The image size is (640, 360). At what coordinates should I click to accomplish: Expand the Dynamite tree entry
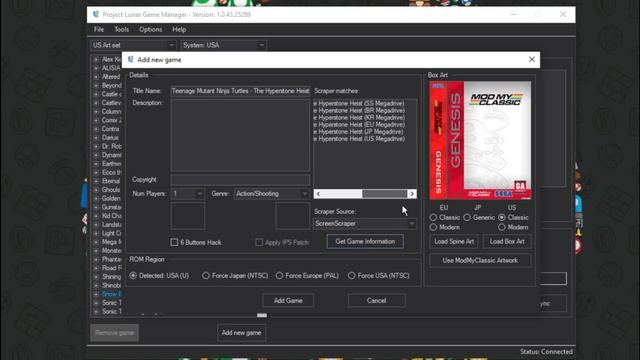tap(96, 155)
